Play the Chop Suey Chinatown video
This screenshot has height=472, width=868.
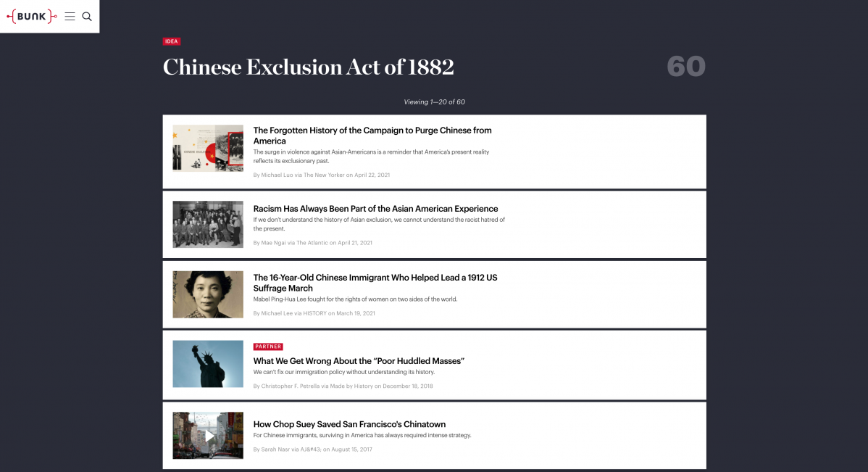coord(208,435)
